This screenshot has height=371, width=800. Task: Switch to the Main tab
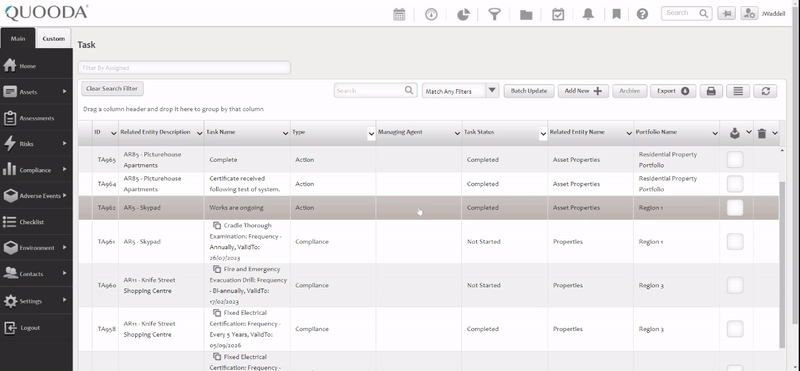(18, 38)
